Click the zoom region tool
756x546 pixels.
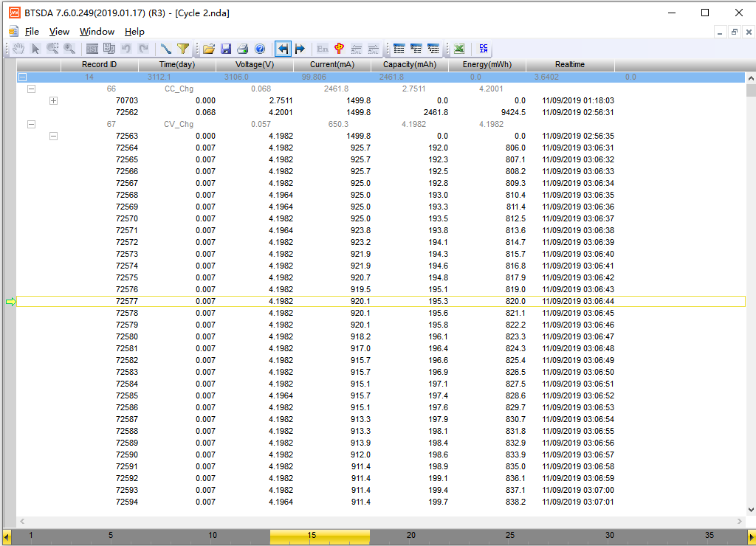click(52, 49)
